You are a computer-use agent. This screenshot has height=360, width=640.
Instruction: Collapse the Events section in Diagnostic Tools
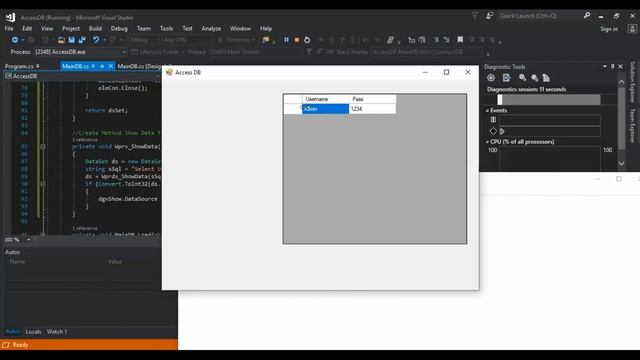coord(487,110)
